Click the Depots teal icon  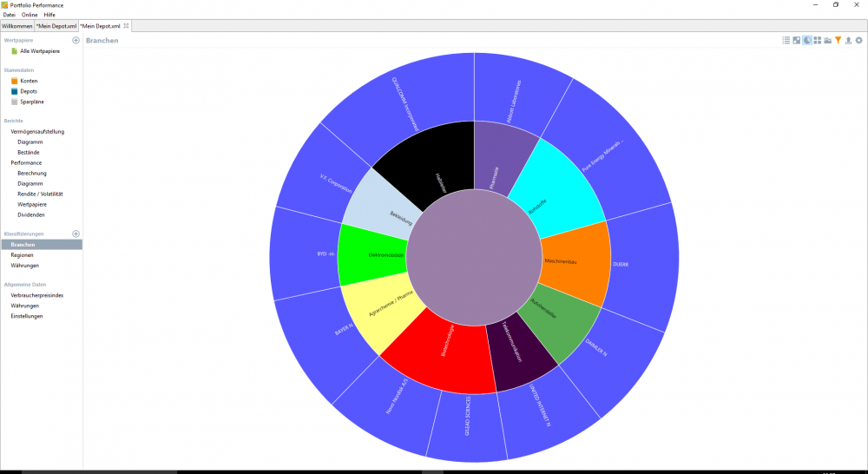(x=15, y=91)
